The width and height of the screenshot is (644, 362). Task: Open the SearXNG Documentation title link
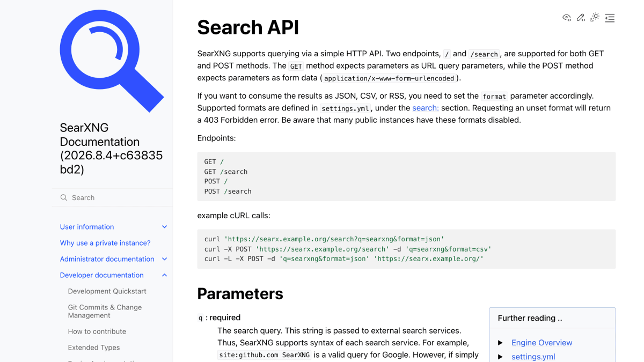[x=112, y=149]
